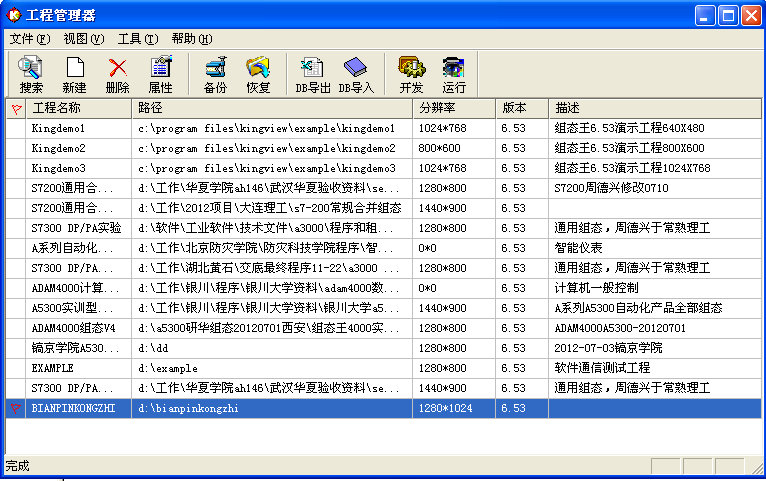Select the Kingdemo3 project row
Screen dimensions: 766x481
tap(383, 168)
